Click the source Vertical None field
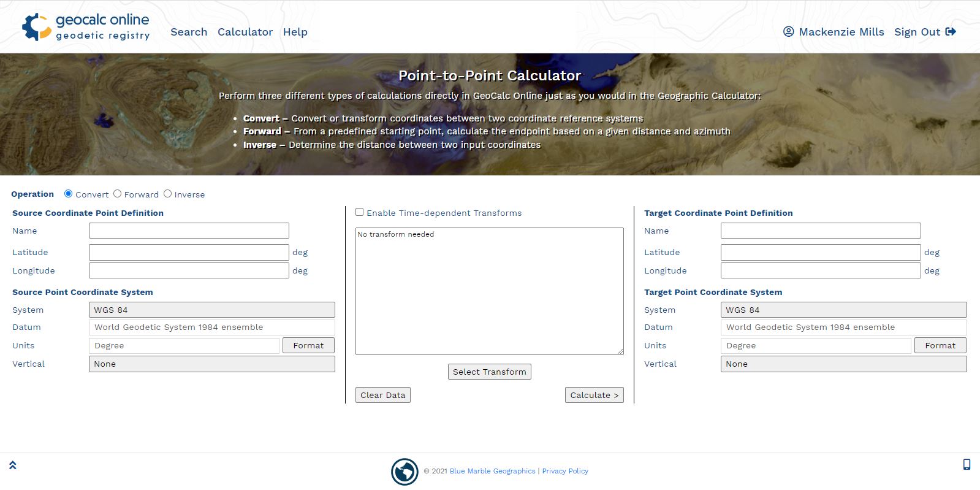 click(x=212, y=364)
